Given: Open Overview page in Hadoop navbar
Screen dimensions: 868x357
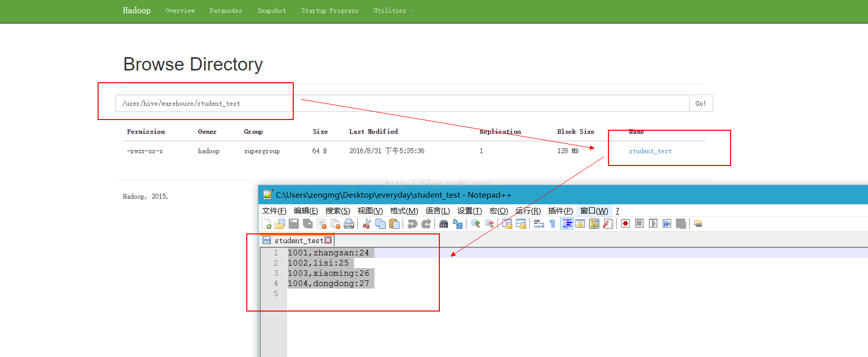Looking at the screenshot, I should 180,11.
